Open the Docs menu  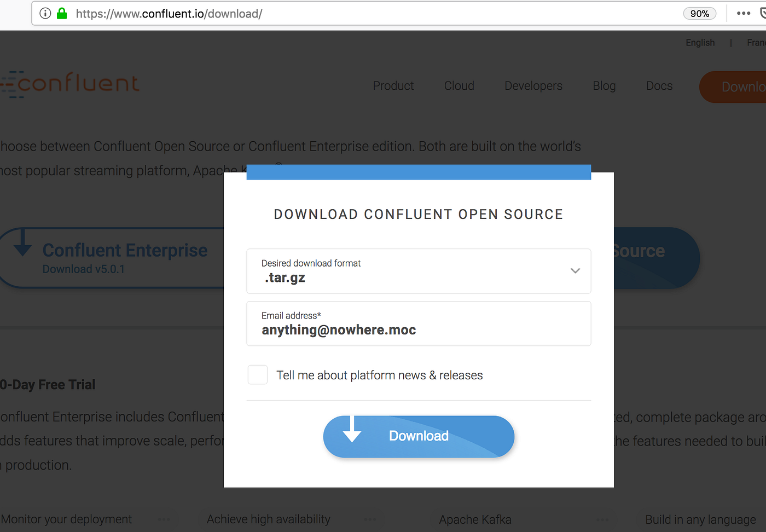[659, 86]
